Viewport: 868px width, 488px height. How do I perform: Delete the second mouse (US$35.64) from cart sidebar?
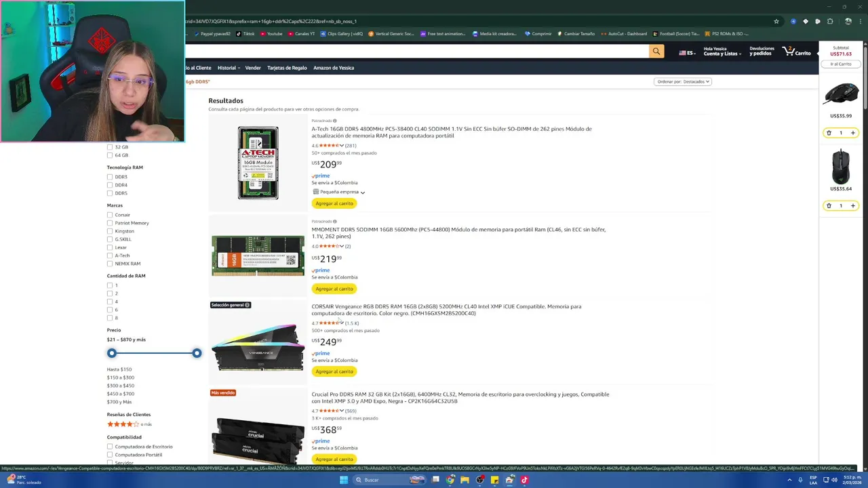point(829,205)
